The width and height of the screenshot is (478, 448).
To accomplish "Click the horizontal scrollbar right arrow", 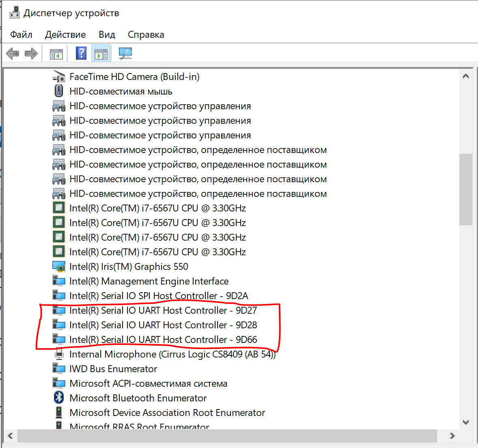I will click(452, 436).
